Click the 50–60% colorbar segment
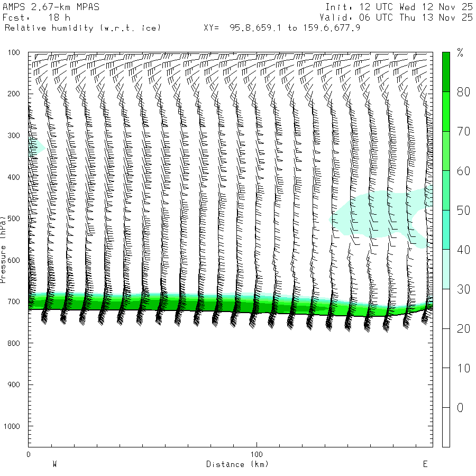The height and width of the screenshot is (476, 476). coord(446,190)
